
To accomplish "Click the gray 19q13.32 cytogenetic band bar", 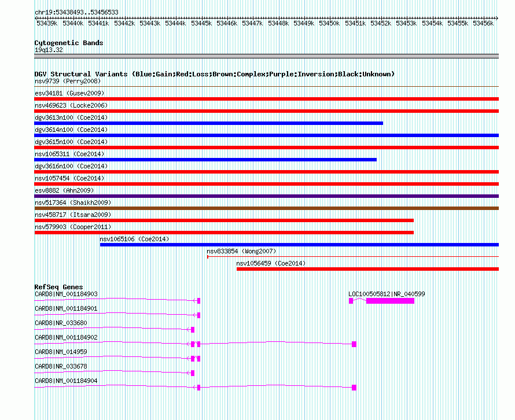I will (x=266, y=56).
